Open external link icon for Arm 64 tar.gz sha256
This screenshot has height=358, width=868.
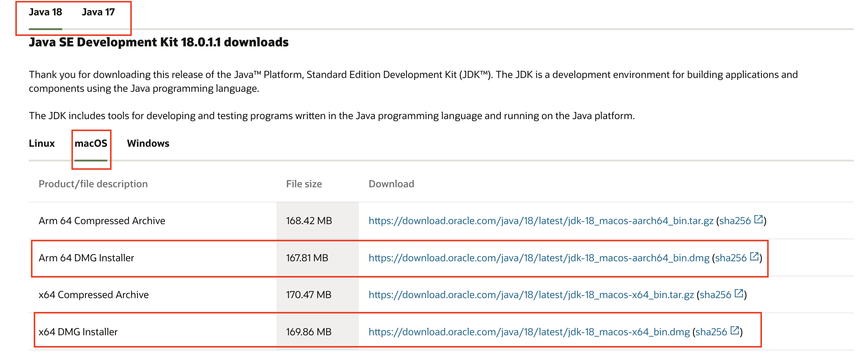[x=758, y=219]
